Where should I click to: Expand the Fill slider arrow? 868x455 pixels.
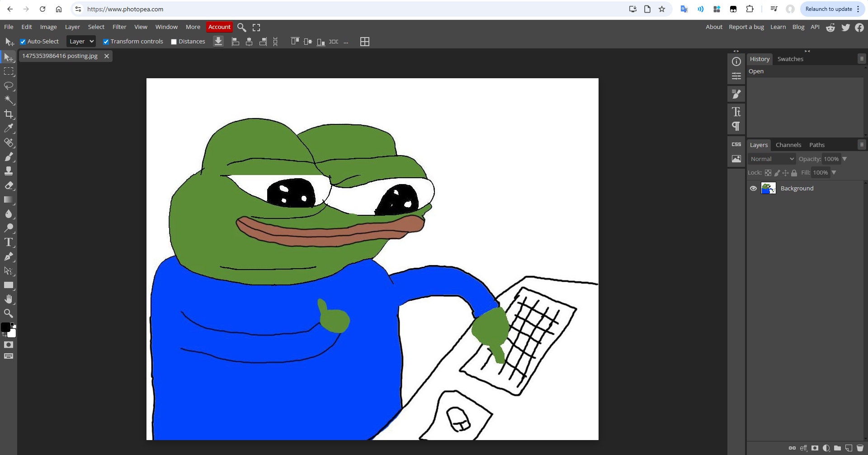pos(834,172)
